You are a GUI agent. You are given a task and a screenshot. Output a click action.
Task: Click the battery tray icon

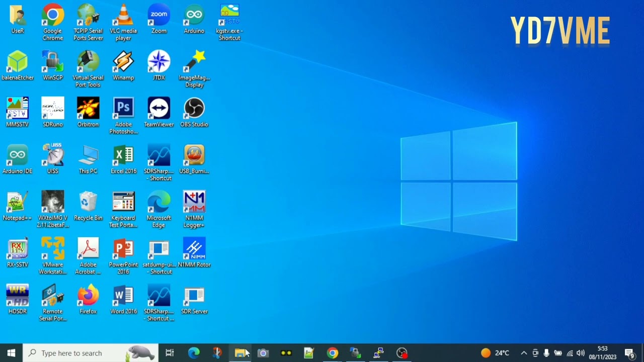(x=558, y=353)
